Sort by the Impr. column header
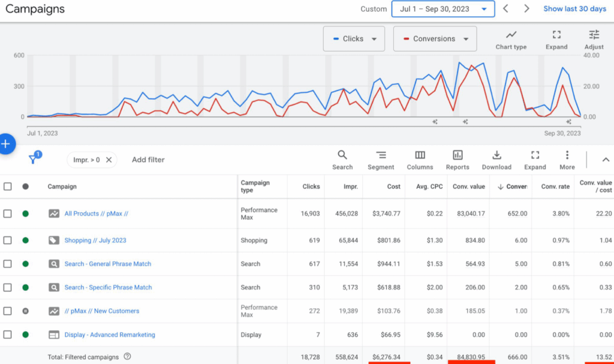 tap(350, 186)
